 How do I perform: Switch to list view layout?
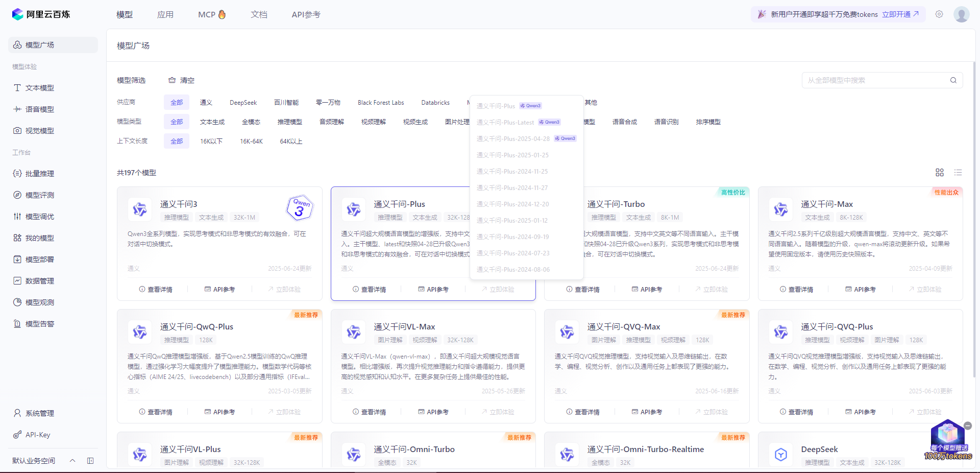(958, 173)
